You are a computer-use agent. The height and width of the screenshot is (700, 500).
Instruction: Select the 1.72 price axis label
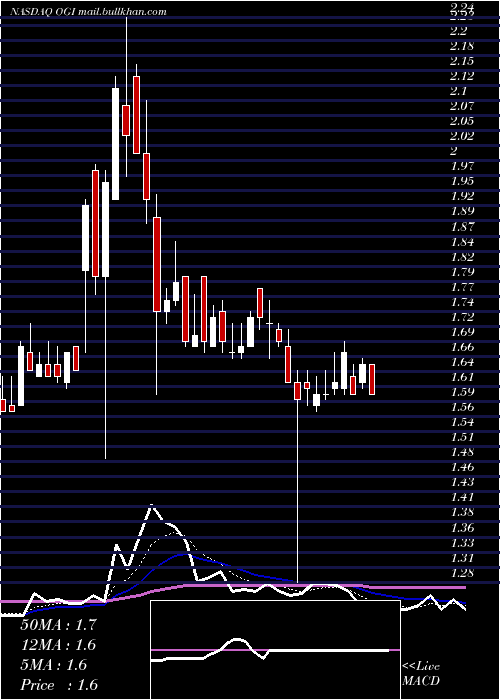click(x=462, y=317)
